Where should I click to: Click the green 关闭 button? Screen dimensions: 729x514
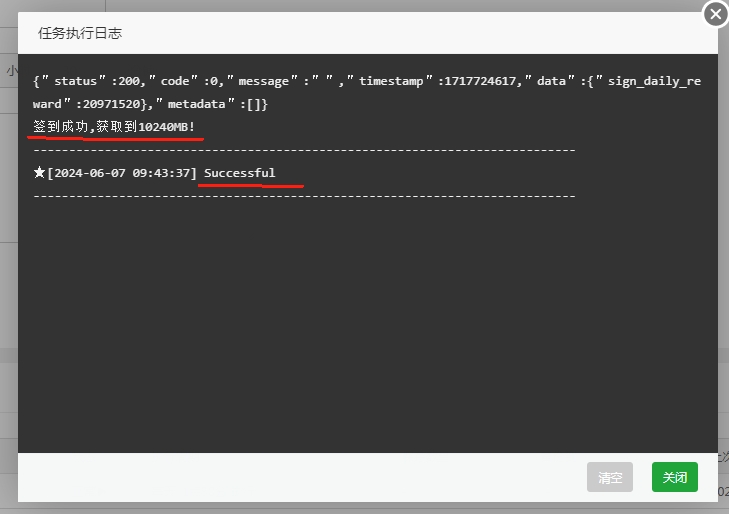674,477
